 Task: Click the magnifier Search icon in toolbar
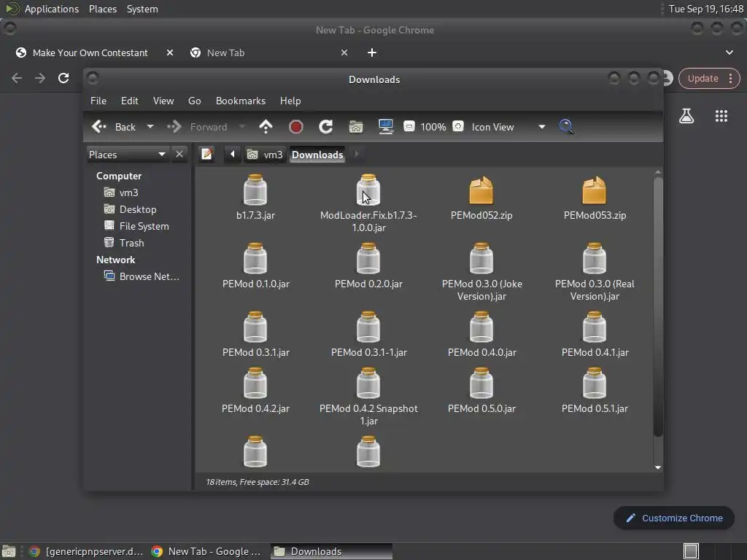pyautogui.click(x=566, y=127)
